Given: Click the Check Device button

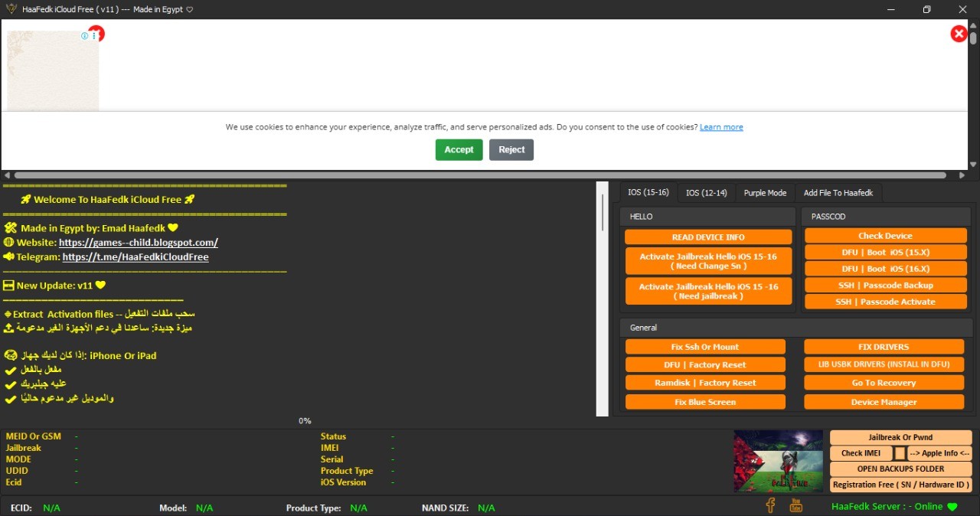Looking at the screenshot, I should pos(885,236).
